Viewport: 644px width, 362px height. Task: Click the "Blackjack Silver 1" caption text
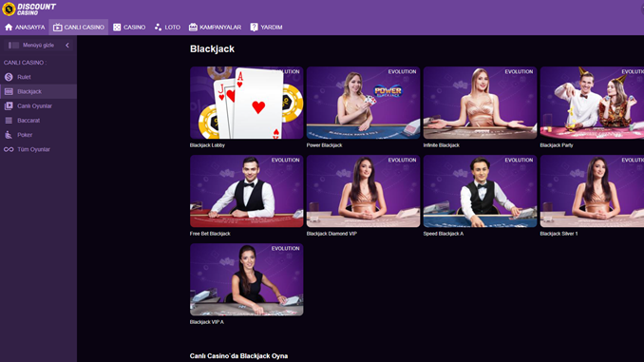coord(559,234)
